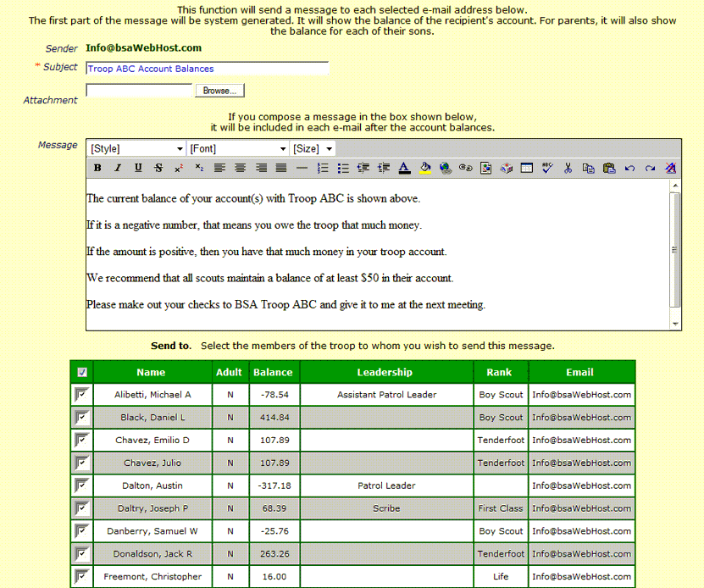Underline the selected message text
The image size is (704, 588).
(x=138, y=169)
